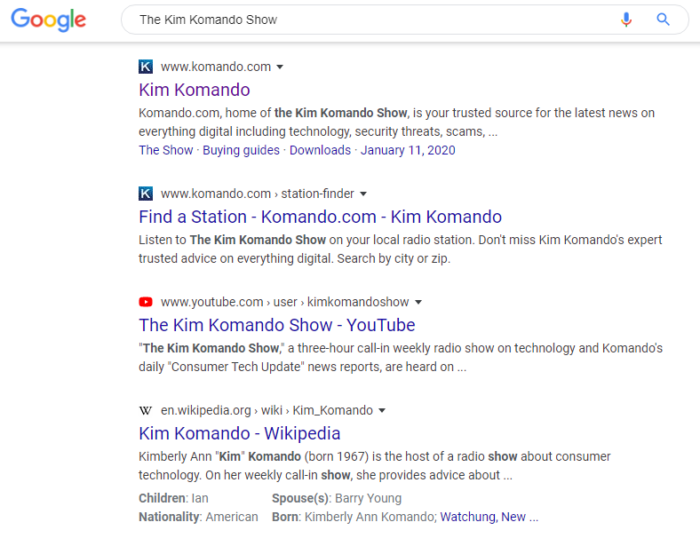
Task: Open Kim Komando - Wikipedia result
Action: pos(239,433)
